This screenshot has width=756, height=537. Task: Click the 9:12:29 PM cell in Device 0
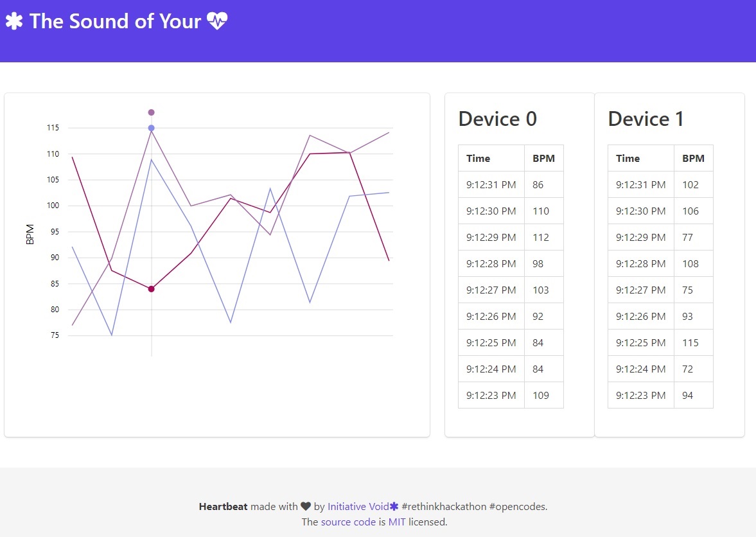click(491, 237)
